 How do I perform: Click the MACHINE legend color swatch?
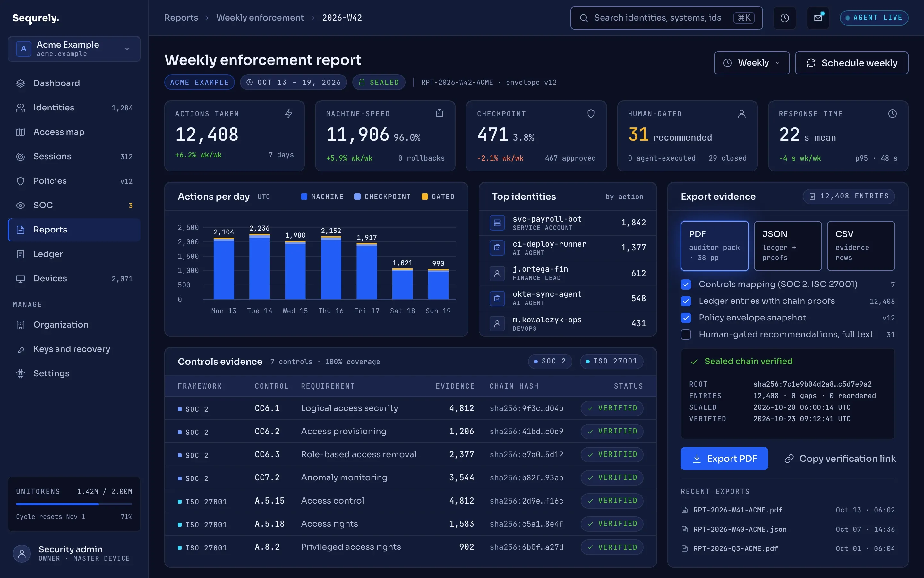tap(304, 197)
